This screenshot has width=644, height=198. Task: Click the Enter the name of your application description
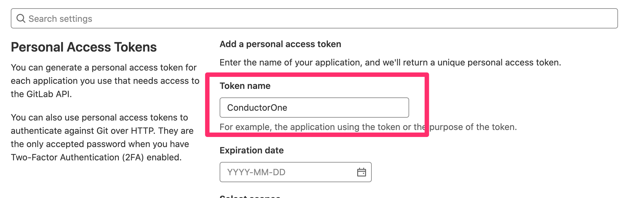[390, 62]
